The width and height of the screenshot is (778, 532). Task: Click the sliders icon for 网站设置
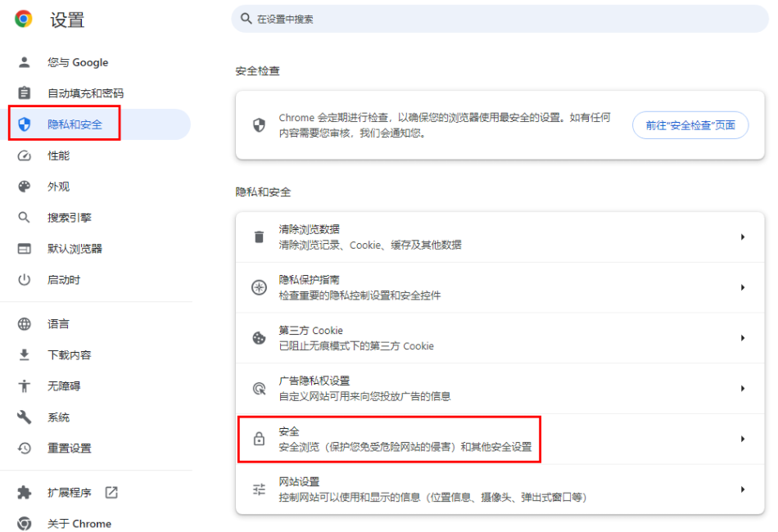[x=259, y=490]
